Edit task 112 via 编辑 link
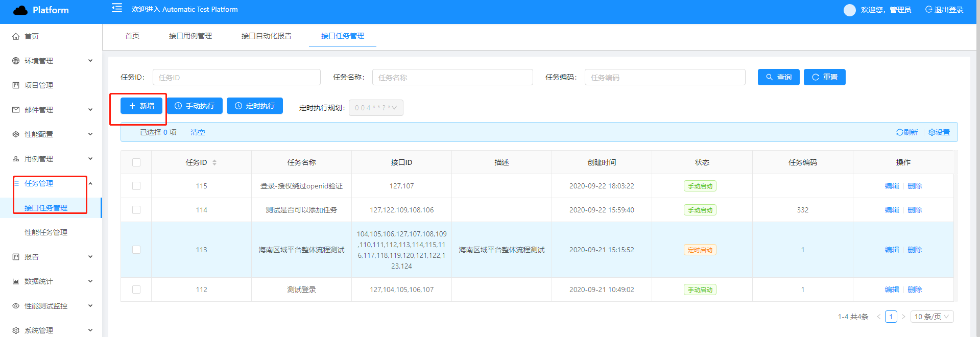This screenshot has height=337, width=980. coord(892,290)
